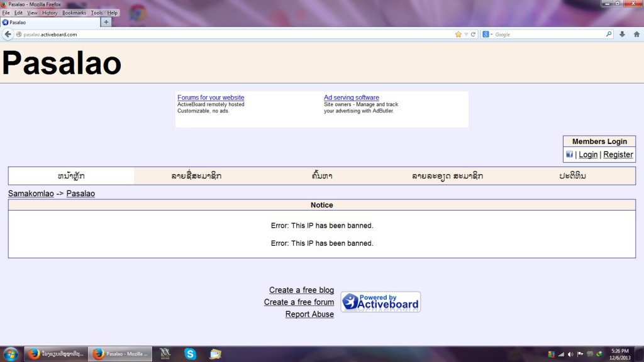This screenshot has width=644, height=362.
Task: Click the browser Back arrow button
Action: (8, 34)
